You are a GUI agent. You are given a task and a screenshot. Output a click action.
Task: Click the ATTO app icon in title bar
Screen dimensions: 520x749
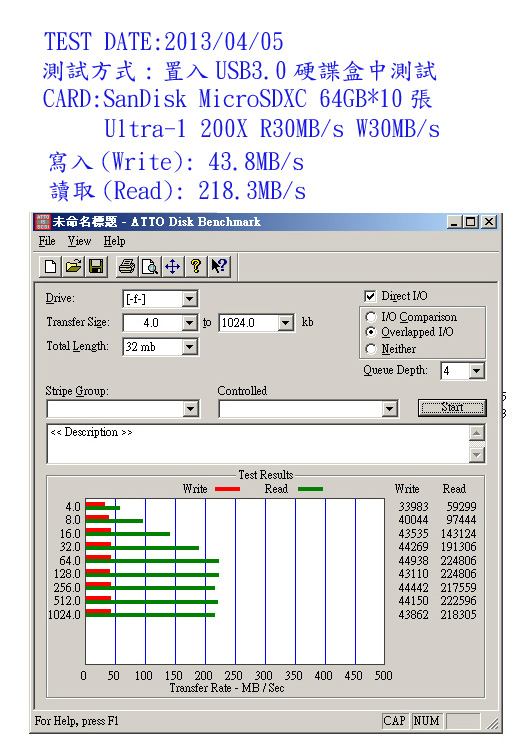42,222
